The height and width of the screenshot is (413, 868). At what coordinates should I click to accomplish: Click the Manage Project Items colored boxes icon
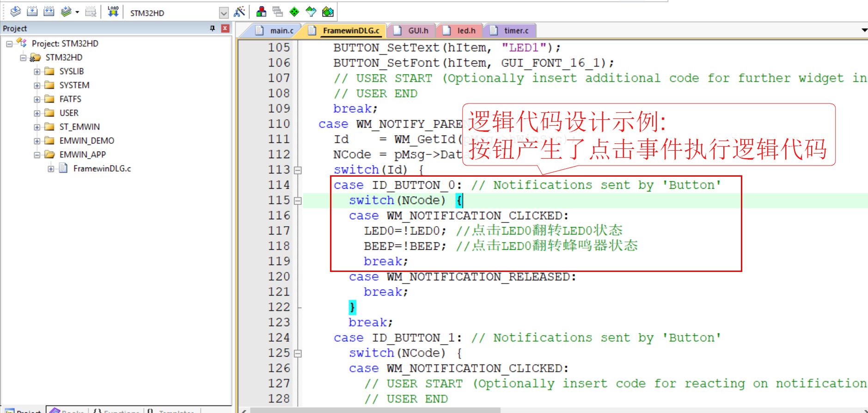261,12
